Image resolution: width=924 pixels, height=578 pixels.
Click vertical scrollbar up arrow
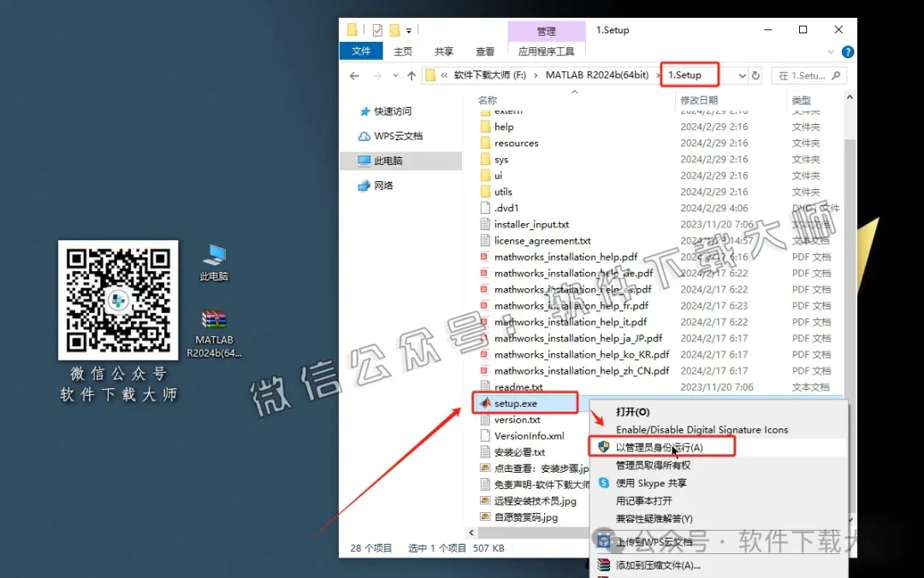pos(850,97)
